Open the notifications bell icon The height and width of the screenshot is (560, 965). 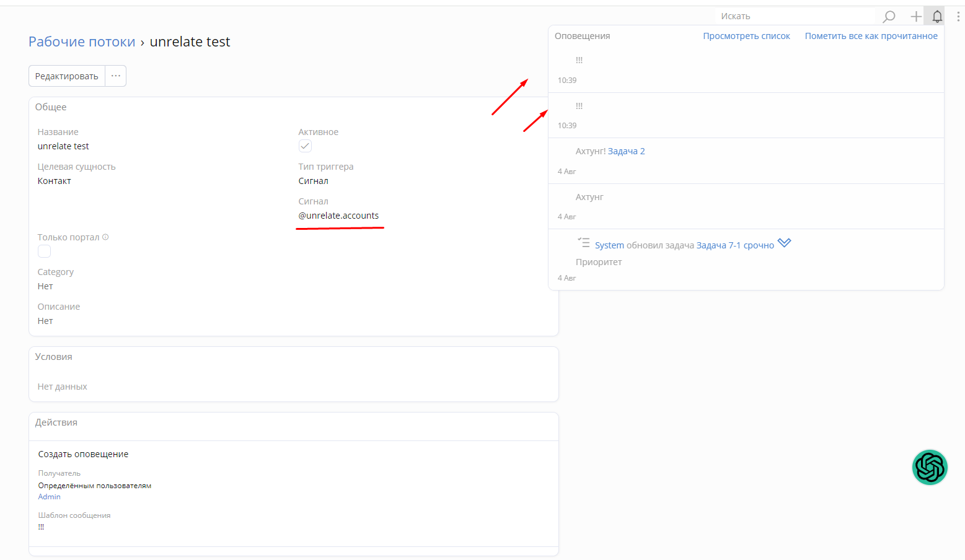pyautogui.click(x=937, y=17)
